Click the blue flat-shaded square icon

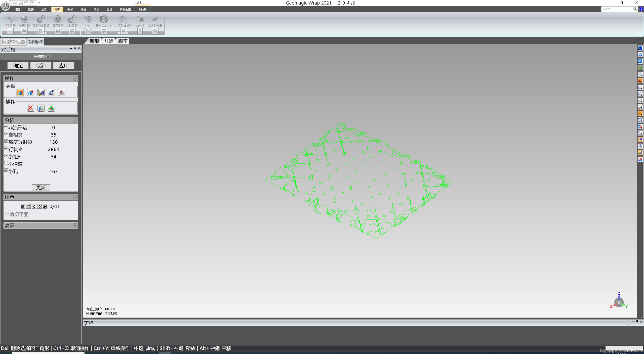640,61
